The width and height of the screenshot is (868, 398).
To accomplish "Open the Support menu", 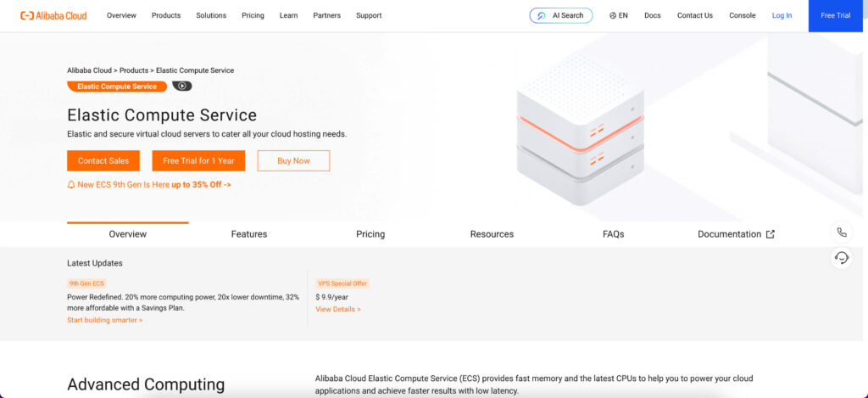I will 369,15.
